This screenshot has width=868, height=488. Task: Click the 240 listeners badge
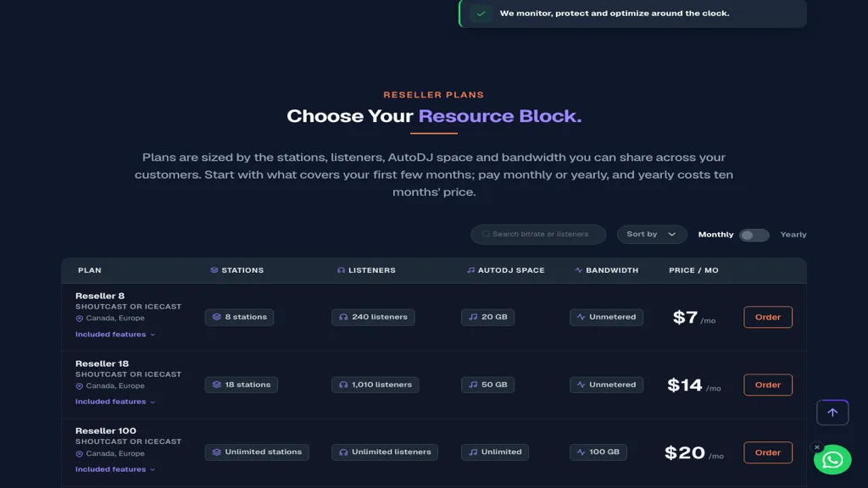373,317
